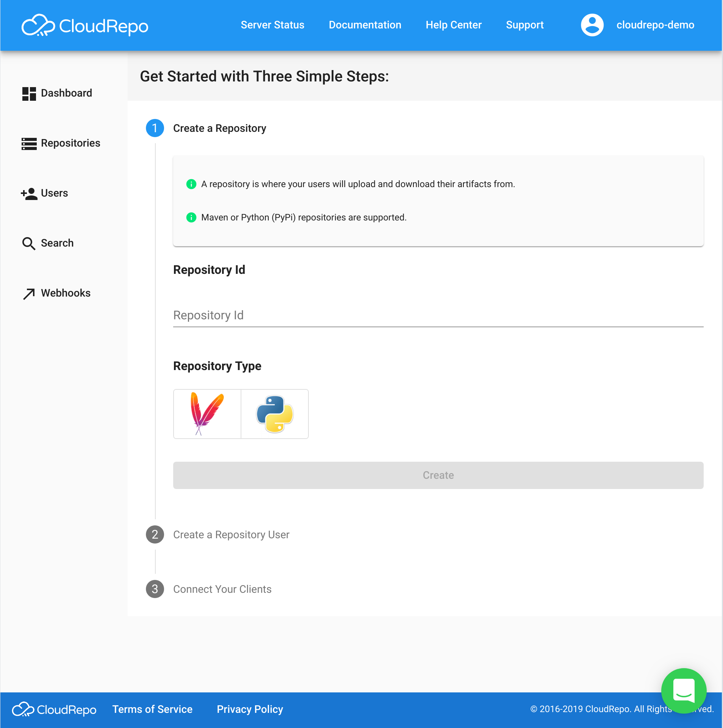Open Terms of Service link

pos(152,709)
